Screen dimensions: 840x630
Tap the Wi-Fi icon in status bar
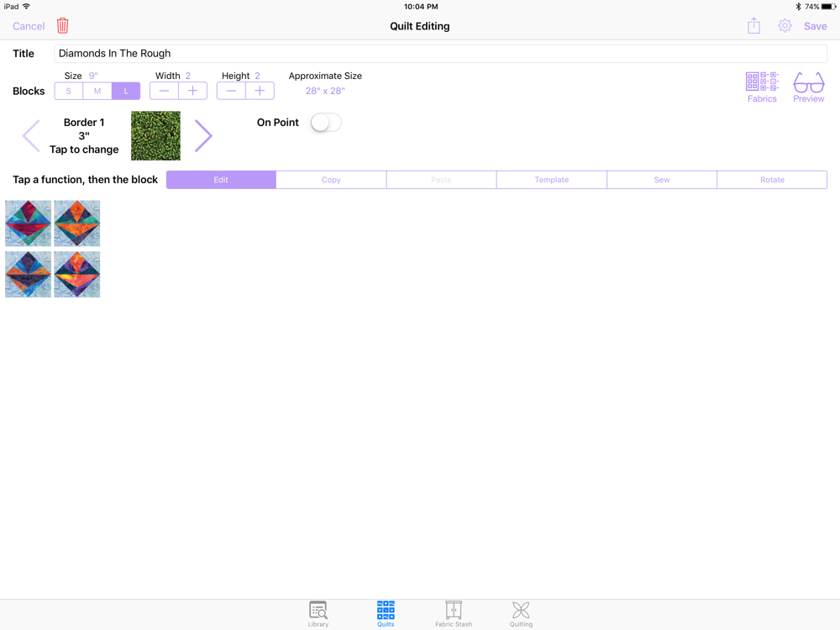[26, 7]
